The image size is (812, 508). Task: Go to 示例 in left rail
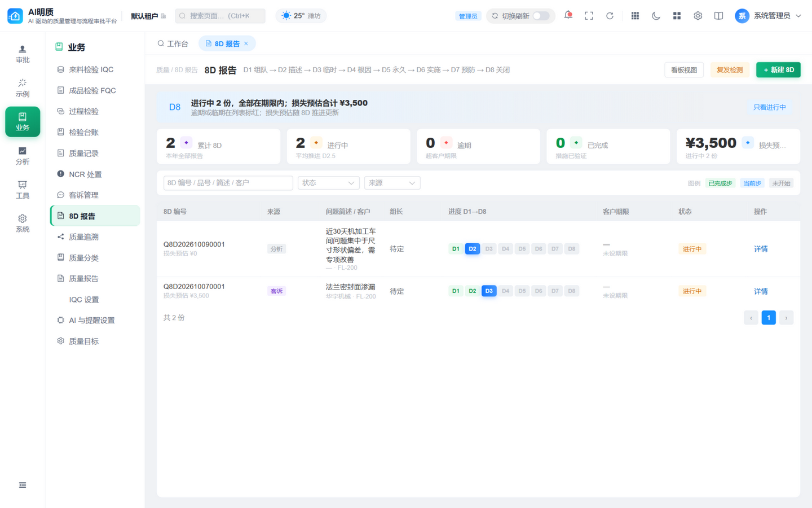point(23,88)
